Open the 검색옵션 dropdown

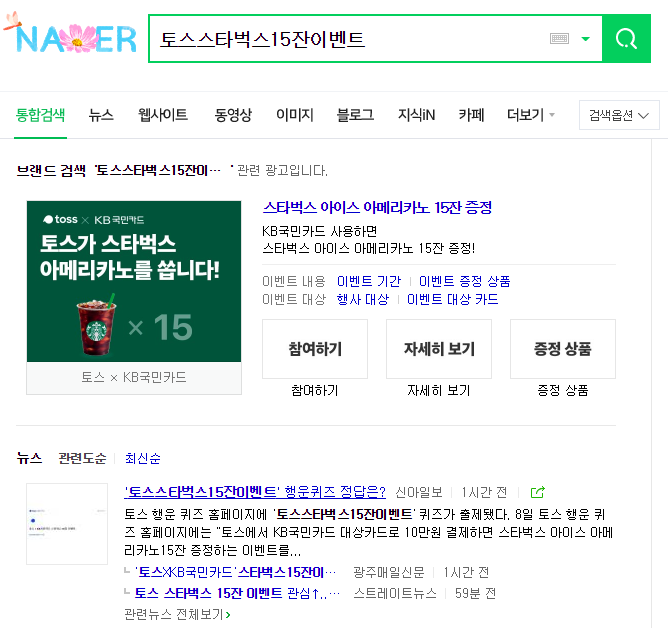pyautogui.click(x=619, y=115)
